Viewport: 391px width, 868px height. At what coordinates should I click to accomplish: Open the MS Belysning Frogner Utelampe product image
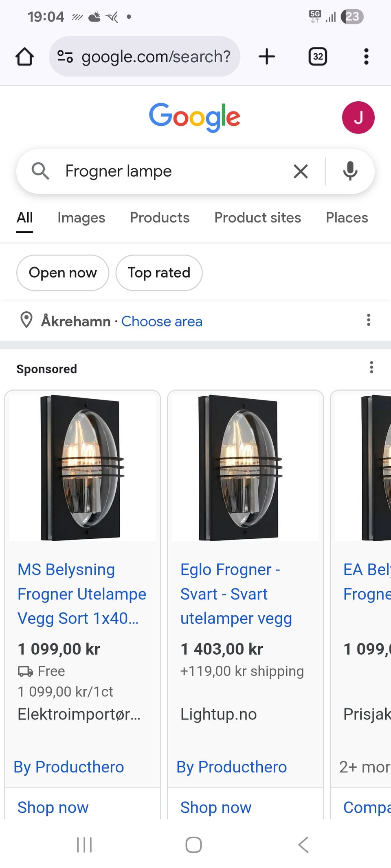pos(82,468)
